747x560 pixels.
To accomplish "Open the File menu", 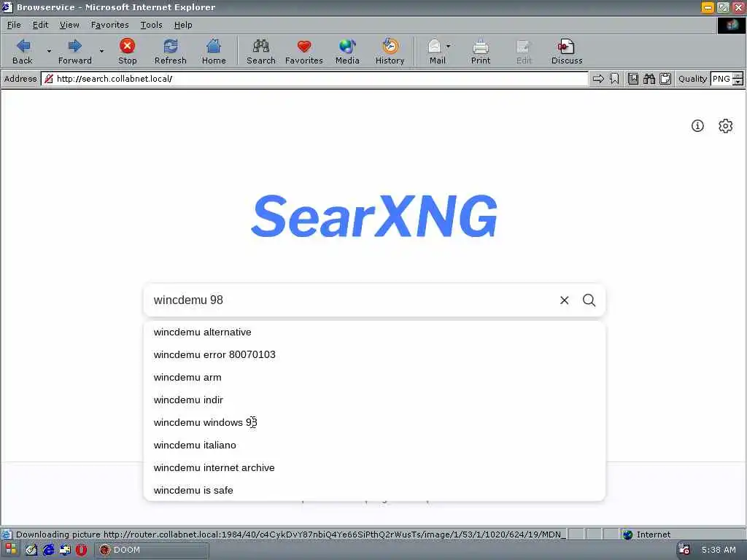I will pyautogui.click(x=14, y=25).
